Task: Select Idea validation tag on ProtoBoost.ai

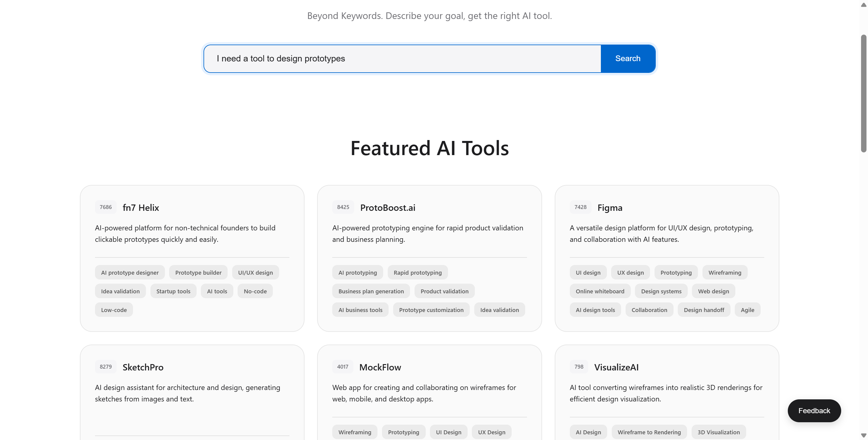Action: (x=499, y=310)
